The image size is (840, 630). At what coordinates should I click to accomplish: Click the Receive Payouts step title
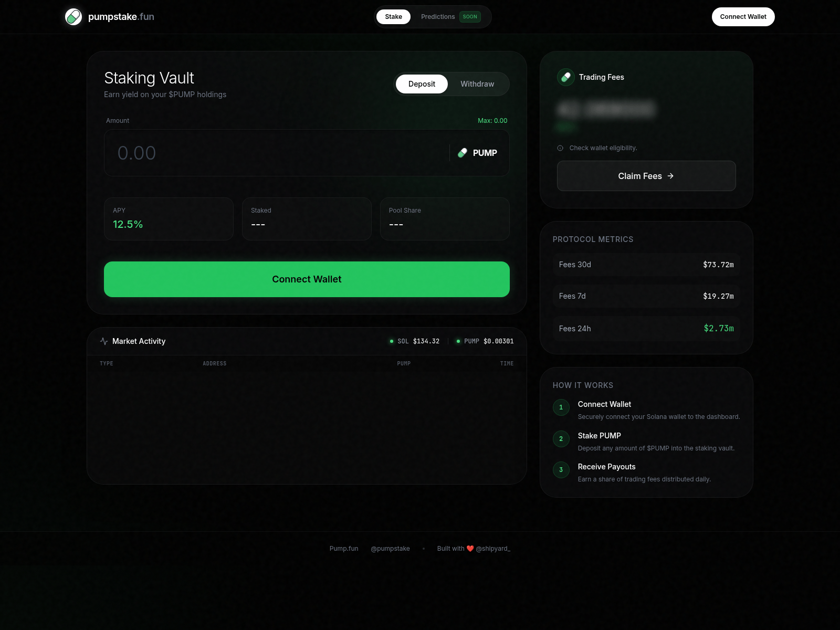pos(607,467)
